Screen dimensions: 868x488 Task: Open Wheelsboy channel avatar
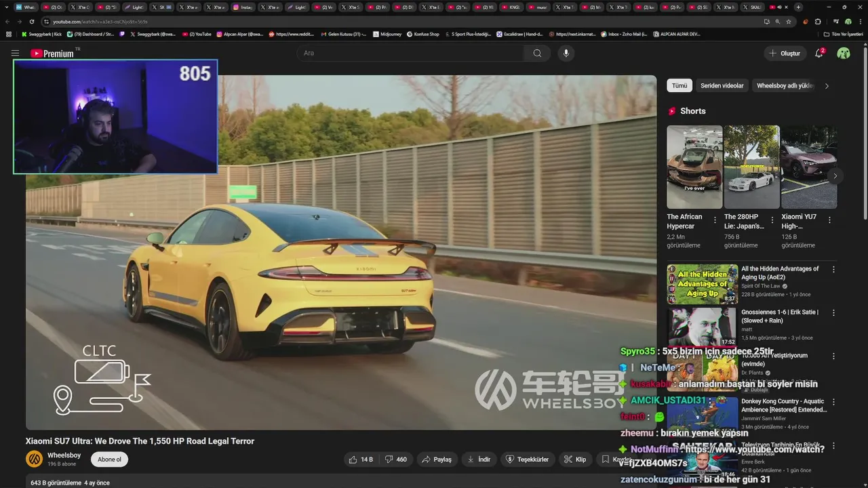(x=34, y=460)
